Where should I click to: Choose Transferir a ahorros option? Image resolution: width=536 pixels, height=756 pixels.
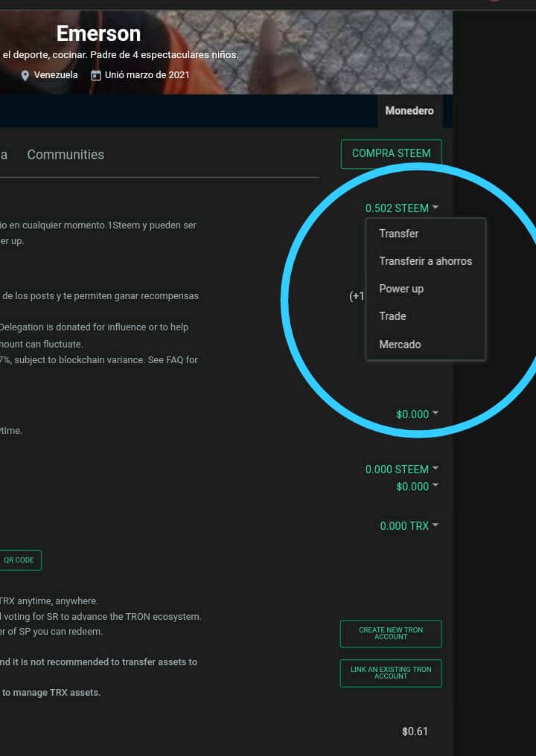[x=426, y=261]
